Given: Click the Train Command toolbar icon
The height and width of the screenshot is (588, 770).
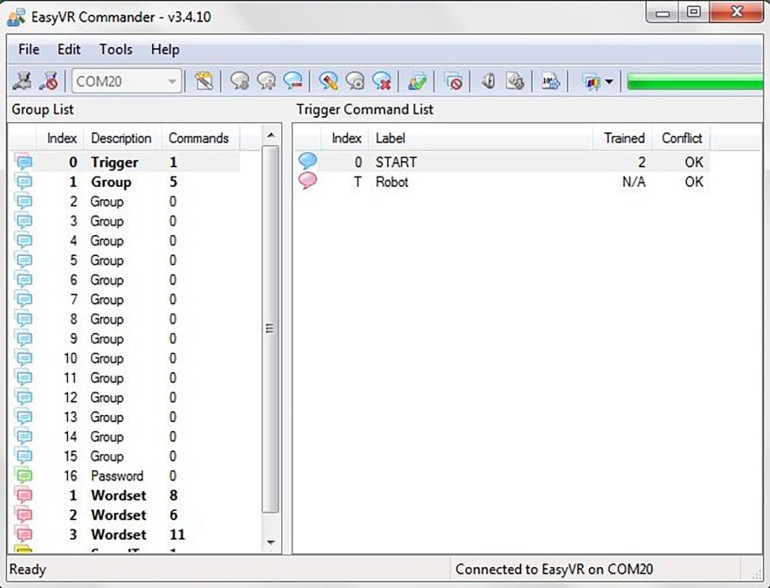Looking at the screenshot, I should click(x=355, y=81).
